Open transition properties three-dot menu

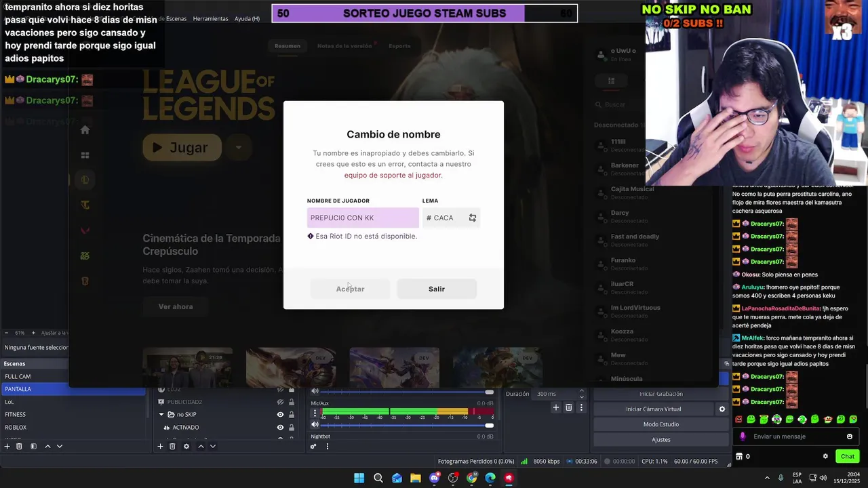[581, 407]
